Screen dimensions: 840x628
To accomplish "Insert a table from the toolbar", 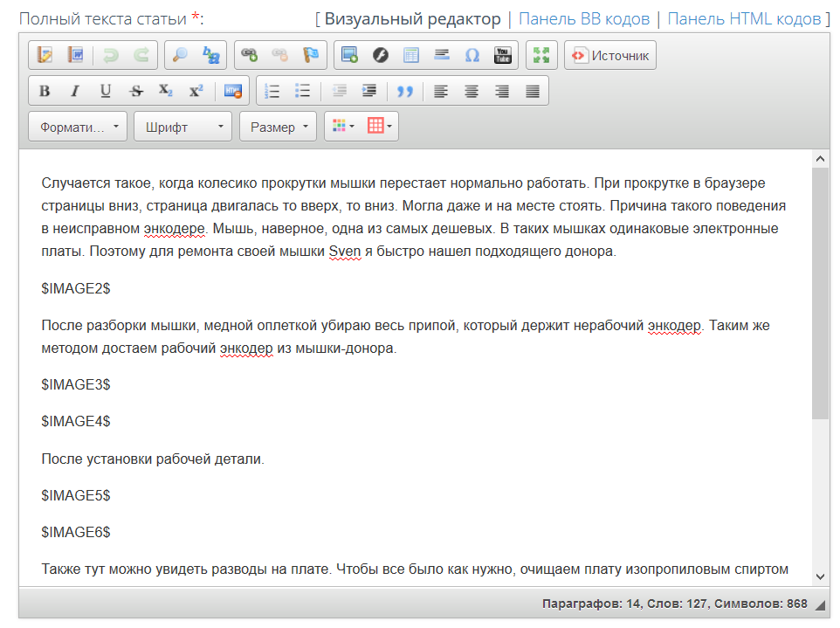I will click(x=411, y=55).
